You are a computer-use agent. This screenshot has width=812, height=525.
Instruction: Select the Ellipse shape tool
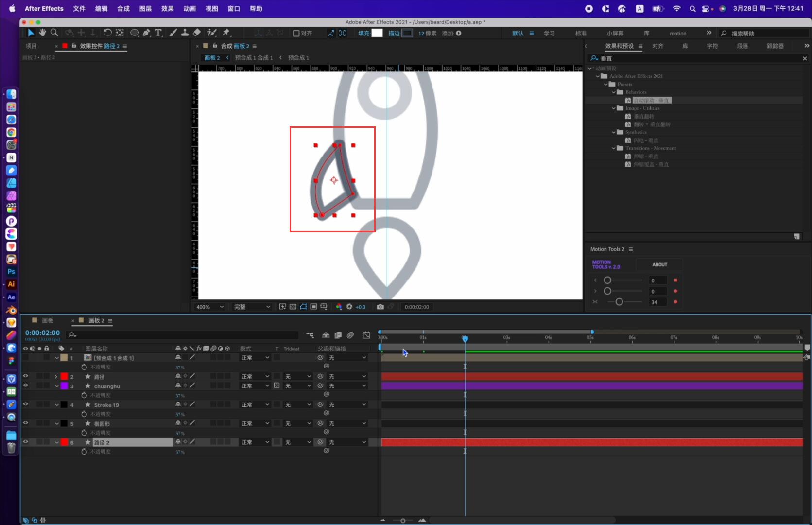click(135, 33)
